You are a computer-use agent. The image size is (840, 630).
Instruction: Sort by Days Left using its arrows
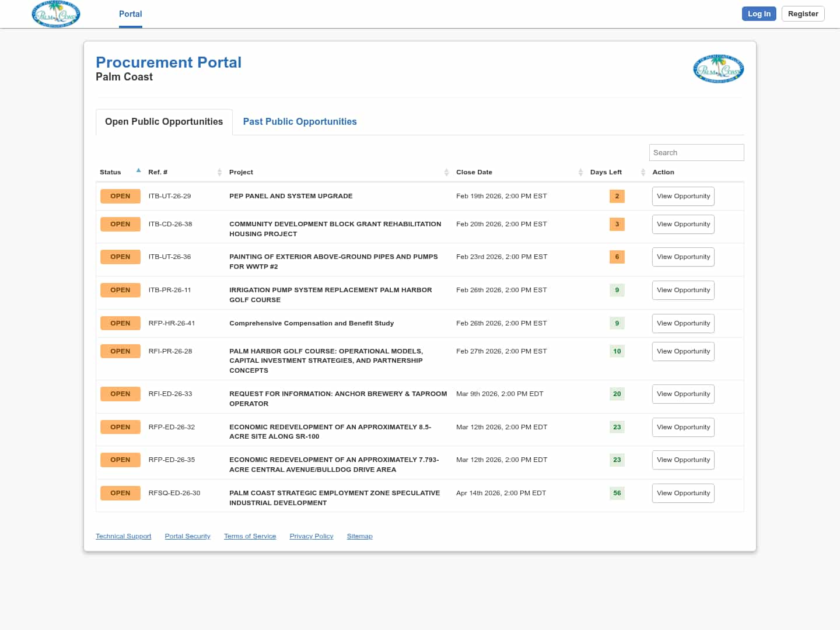[x=643, y=172]
